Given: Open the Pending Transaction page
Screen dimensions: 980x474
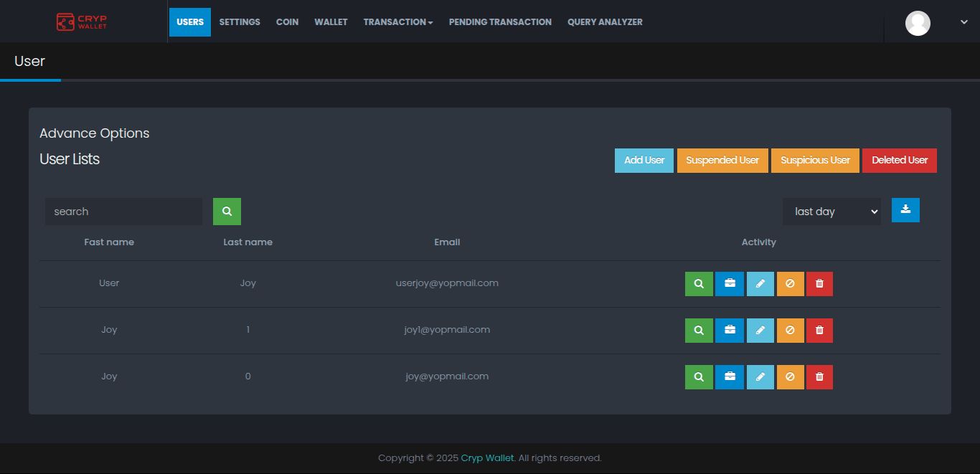Looking at the screenshot, I should coord(500,22).
